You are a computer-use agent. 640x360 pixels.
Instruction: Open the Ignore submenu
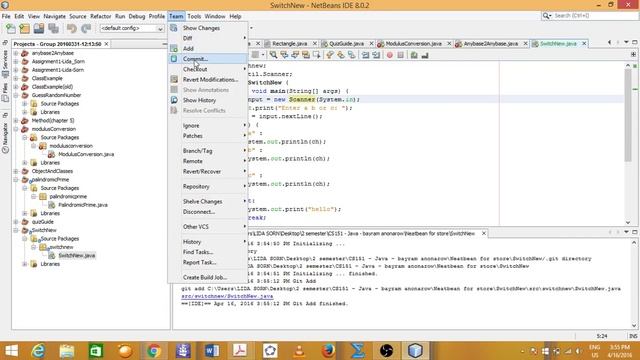pos(208,126)
